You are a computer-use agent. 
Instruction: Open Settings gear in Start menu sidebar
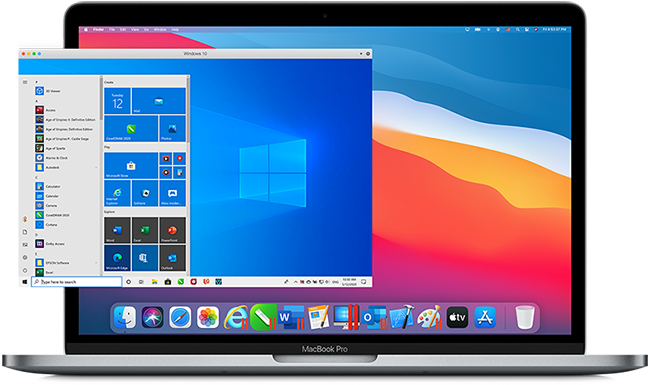(x=25, y=257)
